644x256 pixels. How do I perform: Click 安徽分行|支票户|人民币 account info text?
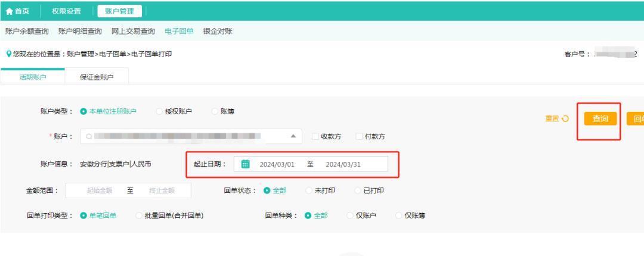coord(116,164)
